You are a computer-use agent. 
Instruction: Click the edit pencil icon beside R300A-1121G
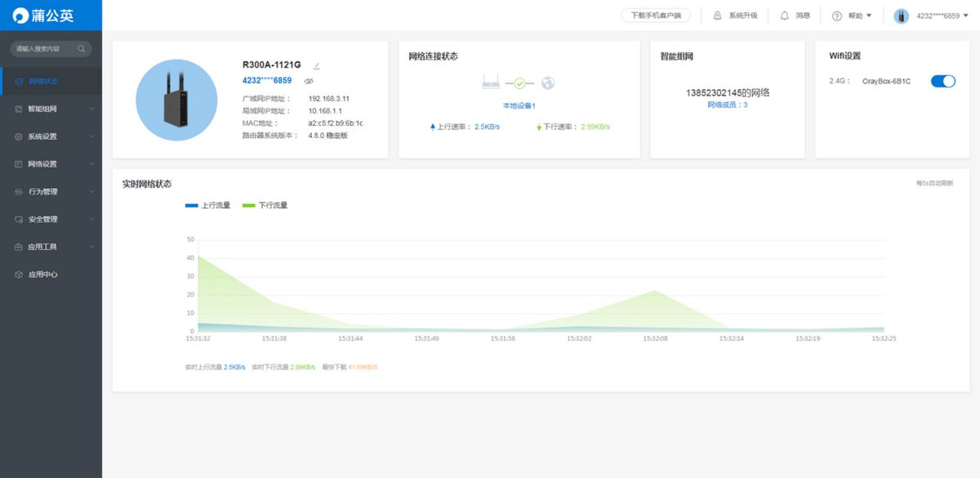pyautogui.click(x=317, y=65)
